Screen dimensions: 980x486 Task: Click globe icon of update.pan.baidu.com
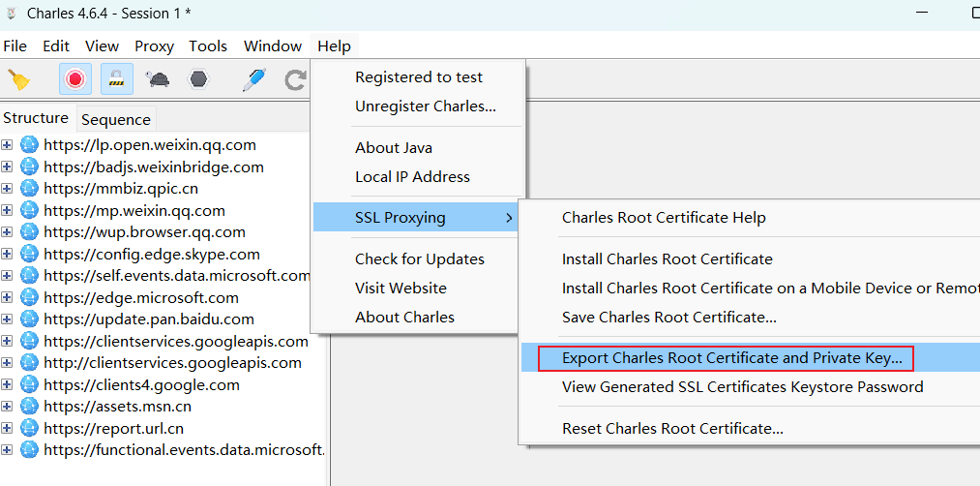pos(29,319)
